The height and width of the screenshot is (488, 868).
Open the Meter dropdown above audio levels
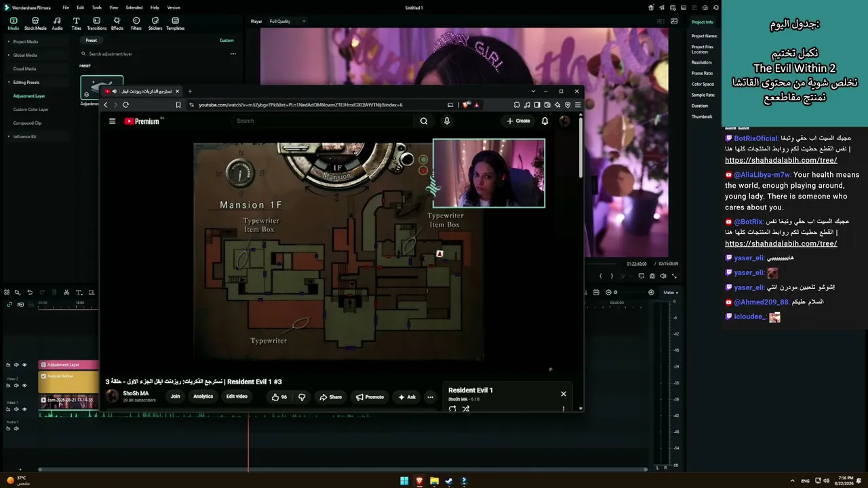pos(670,292)
